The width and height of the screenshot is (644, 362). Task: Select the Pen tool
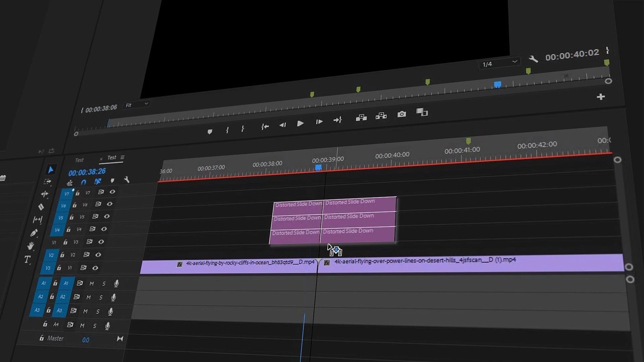click(x=34, y=233)
